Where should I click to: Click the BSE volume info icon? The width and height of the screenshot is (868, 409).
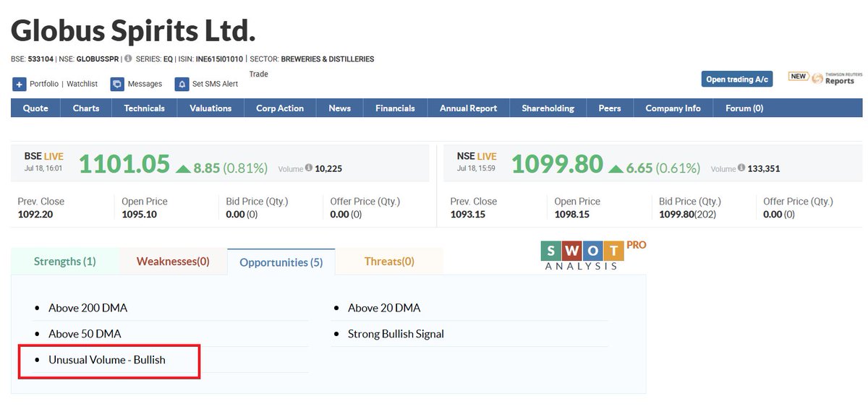click(309, 168)
